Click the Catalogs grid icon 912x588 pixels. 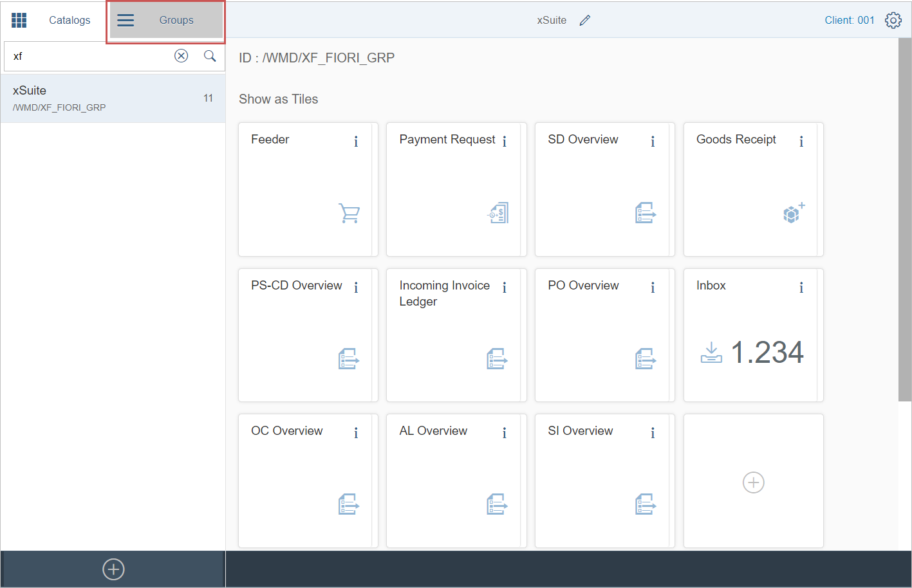pyautogui.click(x=19, y=21)
